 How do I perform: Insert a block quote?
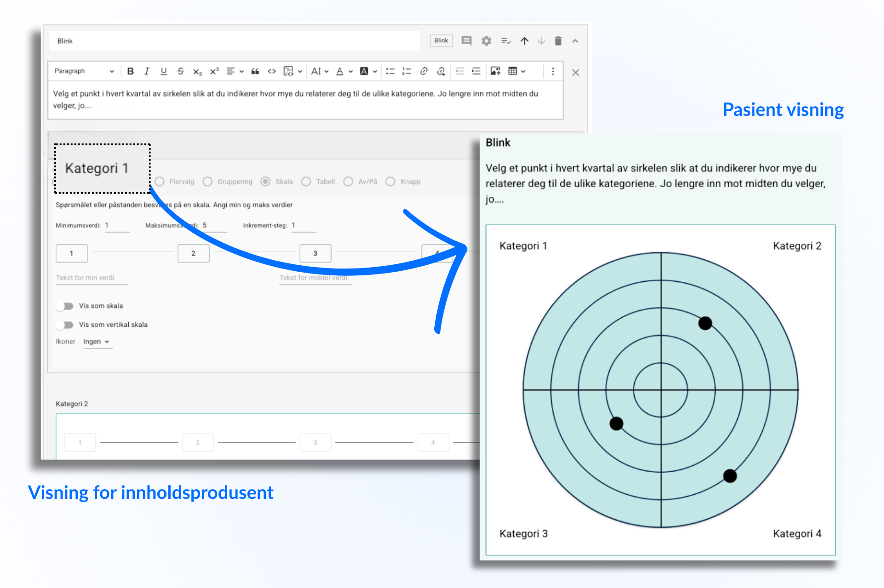point(255,71)
